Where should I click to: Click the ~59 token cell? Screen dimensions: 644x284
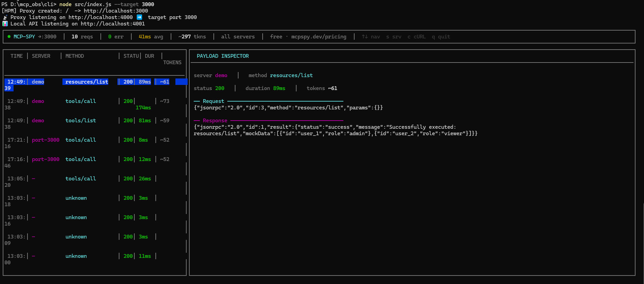(x=165, y=121)
